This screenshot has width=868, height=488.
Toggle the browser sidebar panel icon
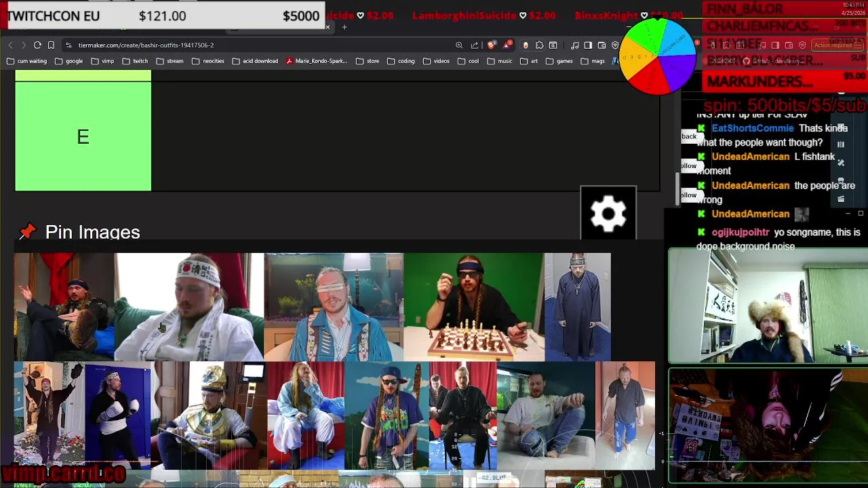588,45
